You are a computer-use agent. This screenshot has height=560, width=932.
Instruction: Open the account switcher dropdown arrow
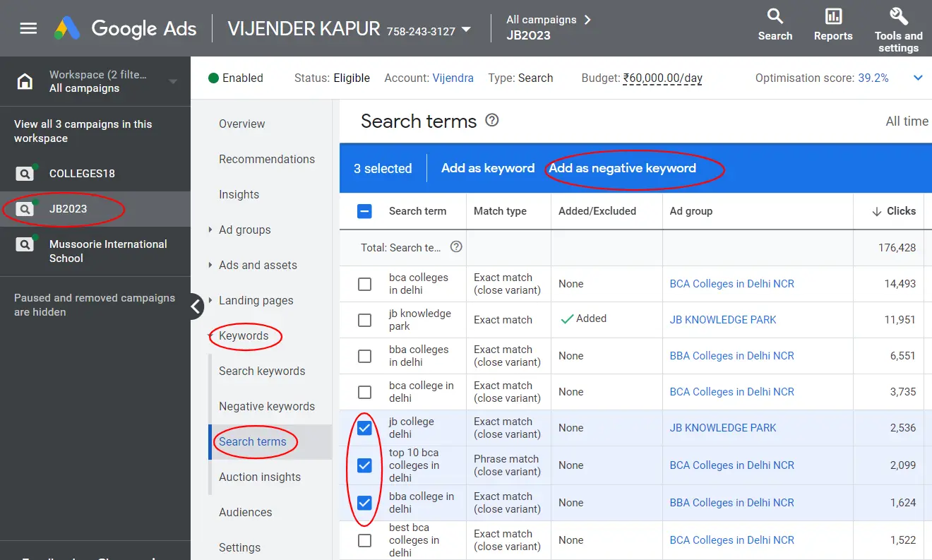tap(466, 30)
